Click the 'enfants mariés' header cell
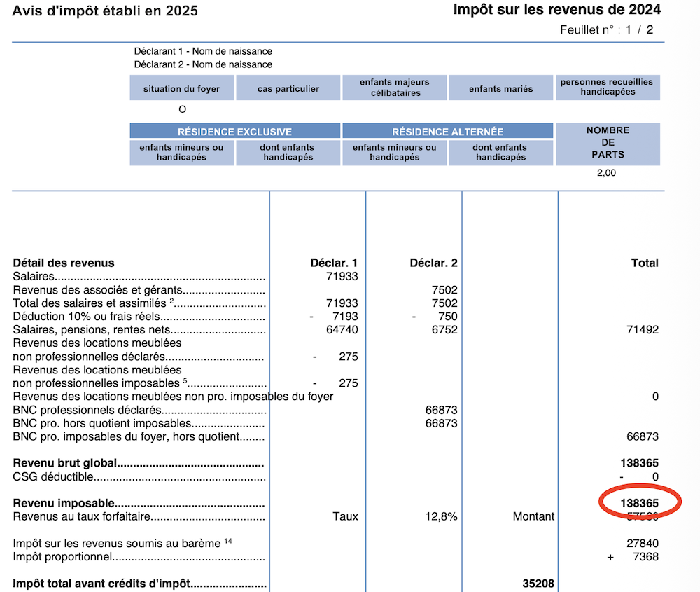This screenshot has height=592, width=700. (x=500, y=87)
